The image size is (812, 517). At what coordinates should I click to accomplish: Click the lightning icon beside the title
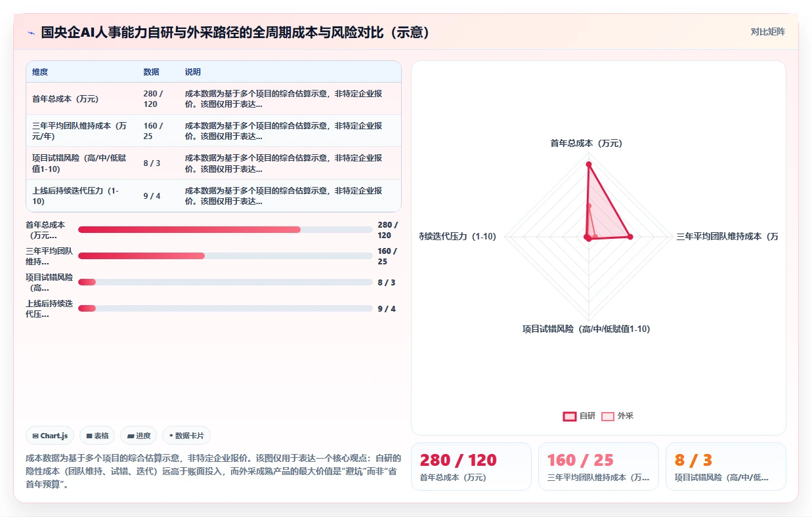32,32
